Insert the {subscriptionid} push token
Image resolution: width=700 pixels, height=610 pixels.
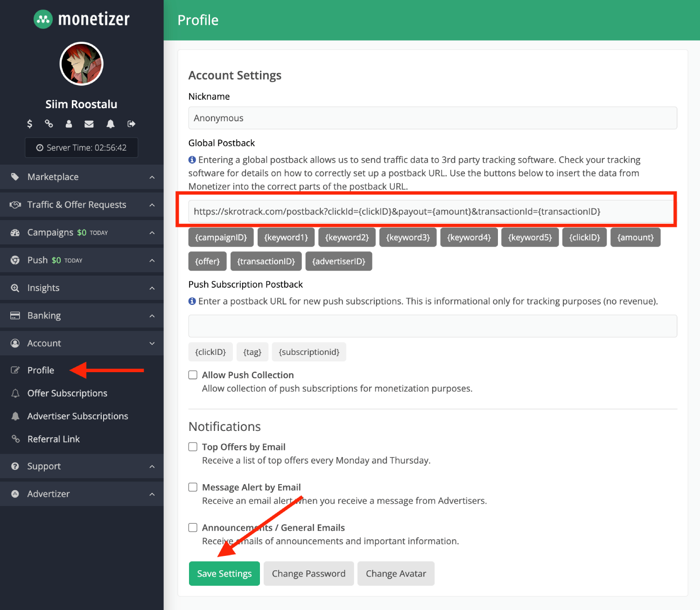[309, 352]
